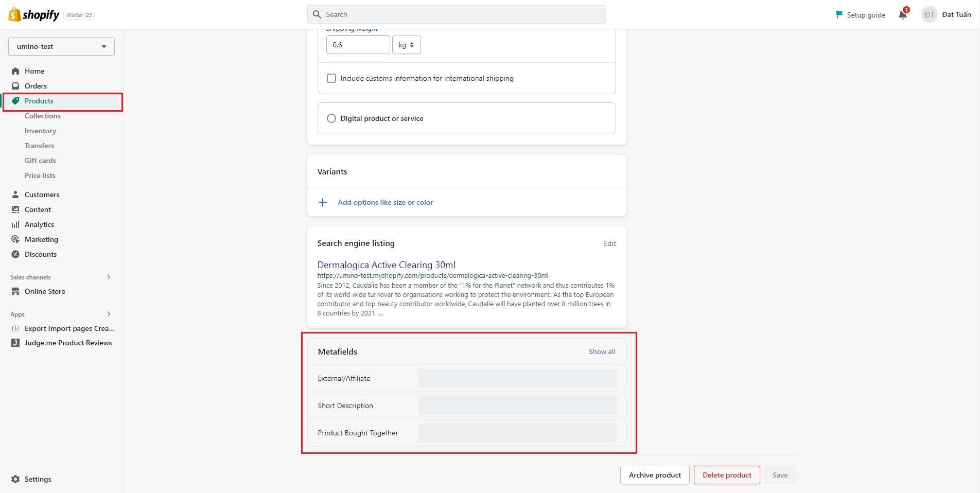Expand the Sales channels section

[x=109, y=277]
